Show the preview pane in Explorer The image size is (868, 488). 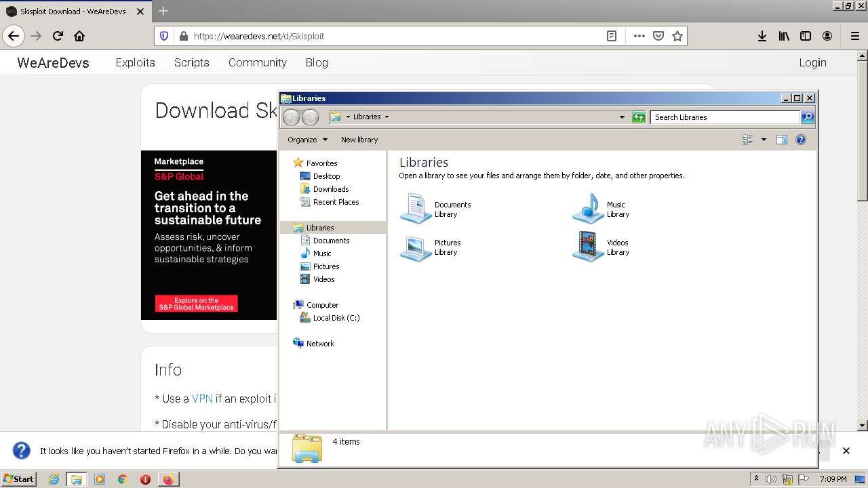781,140
